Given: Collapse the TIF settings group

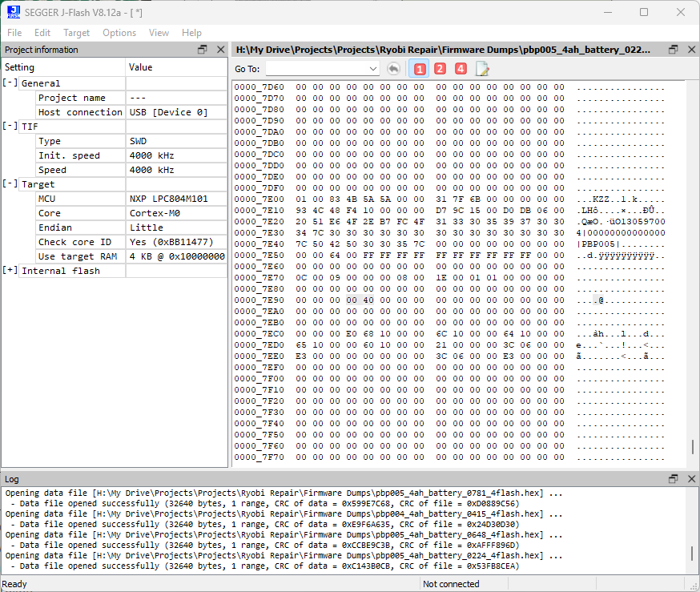Looking at the screenshot, I should 10,127.
